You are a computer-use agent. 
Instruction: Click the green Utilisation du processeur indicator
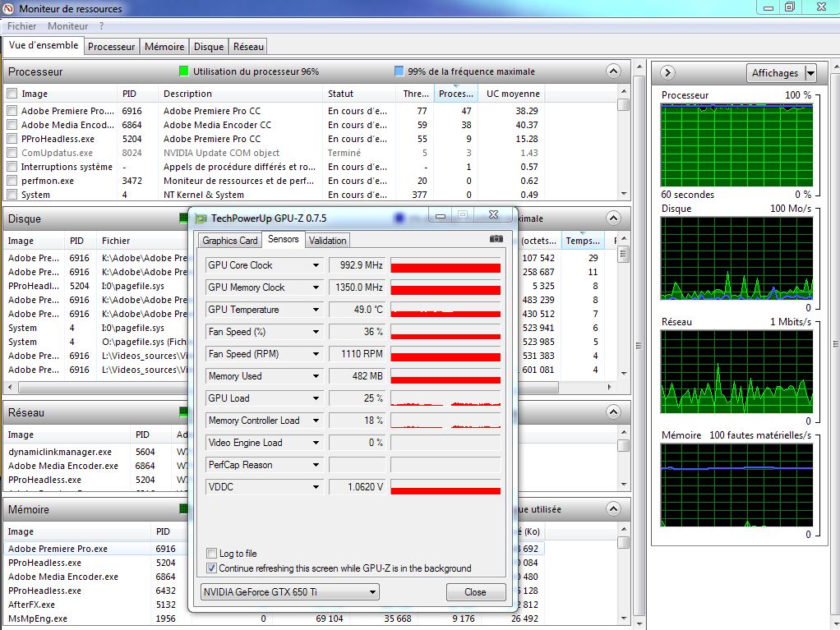click(x=183, y=71)
